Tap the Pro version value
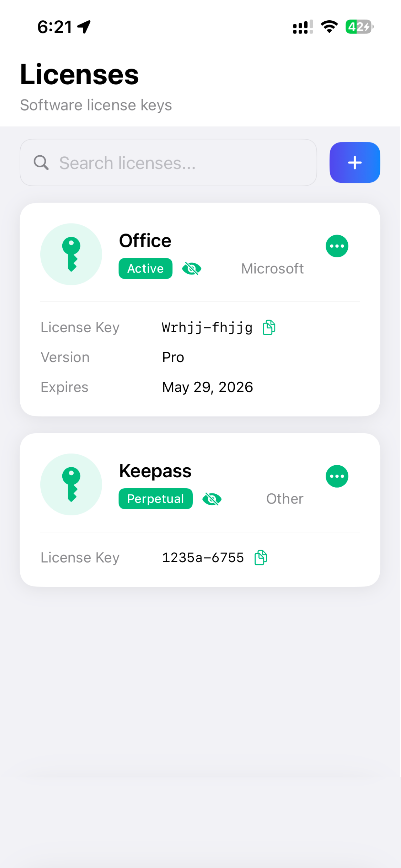 [173, 357]
